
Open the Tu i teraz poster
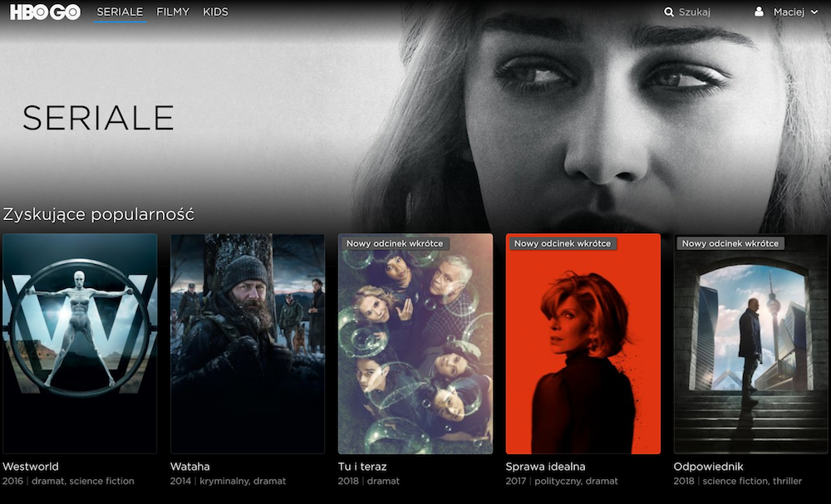point(415,344)
